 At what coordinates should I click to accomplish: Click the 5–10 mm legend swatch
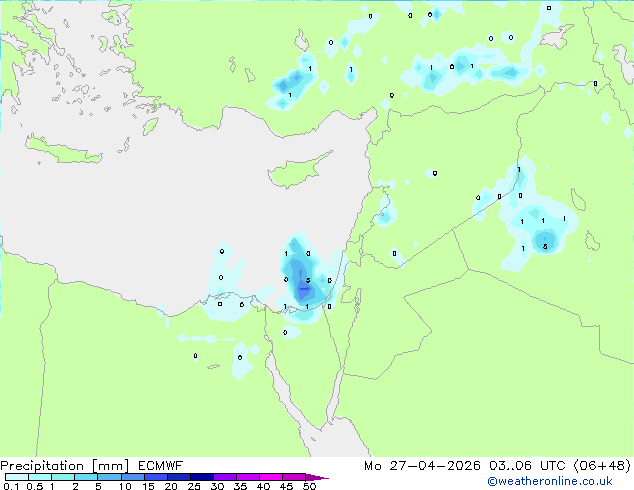pos(109,477)
